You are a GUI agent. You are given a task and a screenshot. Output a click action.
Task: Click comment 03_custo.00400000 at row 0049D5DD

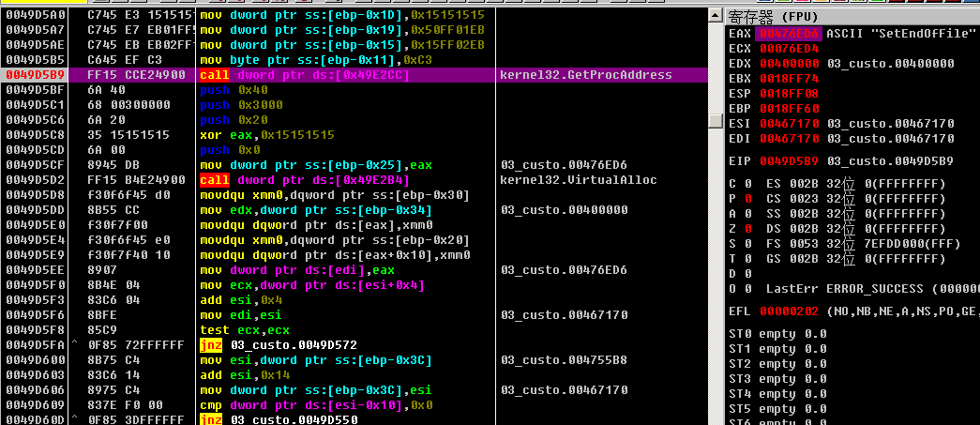pos(564,209)
